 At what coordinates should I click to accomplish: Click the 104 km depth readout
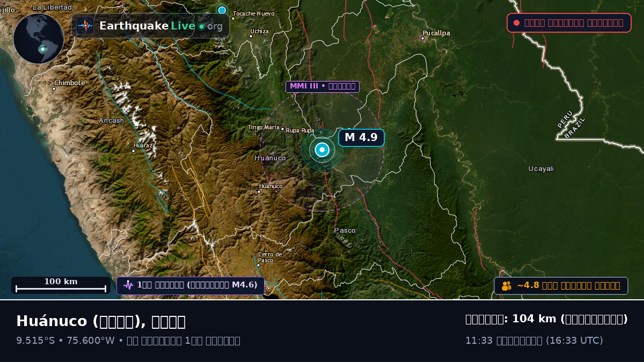point(546,319)
